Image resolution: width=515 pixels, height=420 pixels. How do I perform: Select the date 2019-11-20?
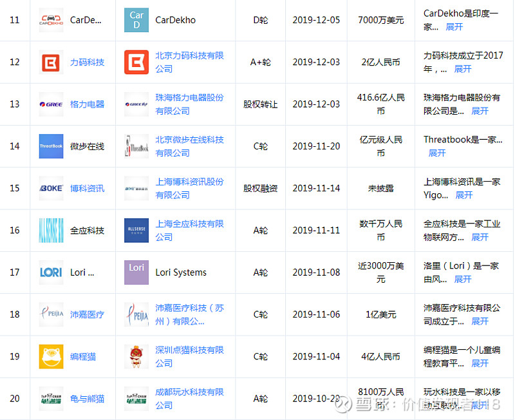pos(316,146)
